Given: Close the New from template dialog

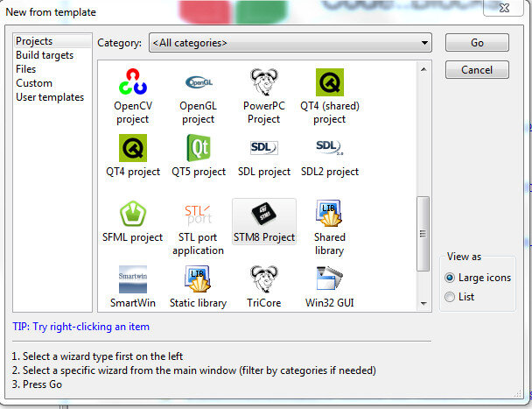Looking at the screenshot, I should 504,8.
